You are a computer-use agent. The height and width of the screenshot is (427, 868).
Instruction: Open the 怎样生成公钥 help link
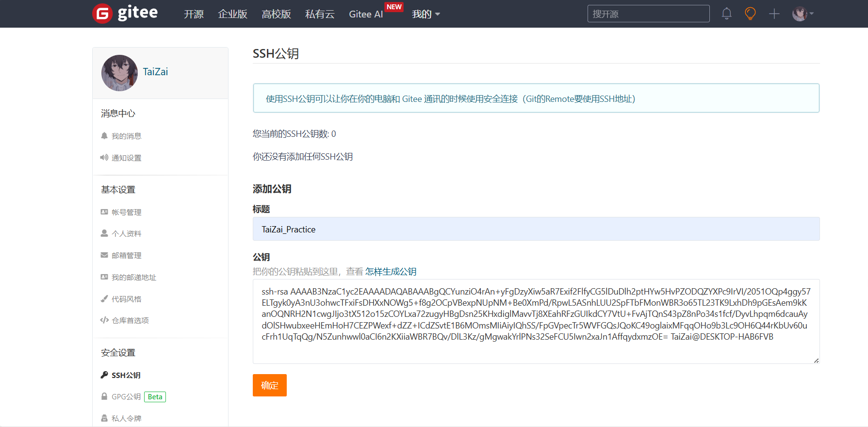(391, 271)
